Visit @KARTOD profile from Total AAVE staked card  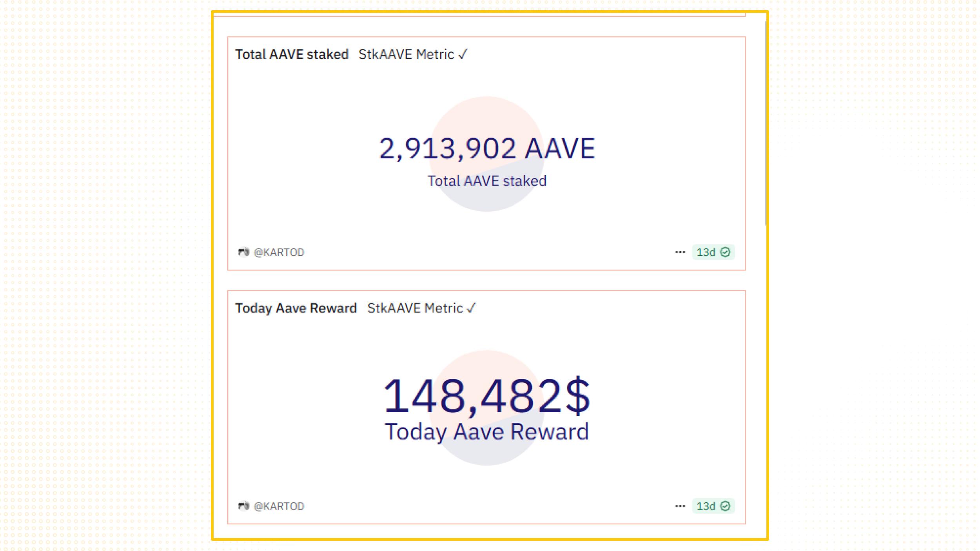click(279, 252)
